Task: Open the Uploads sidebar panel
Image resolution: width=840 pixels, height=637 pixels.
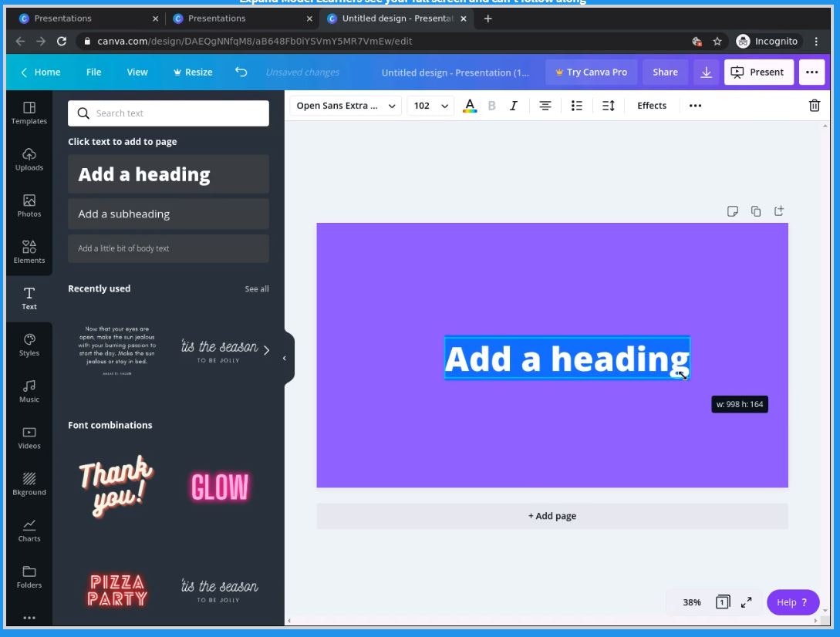Action: click(29, 160)
